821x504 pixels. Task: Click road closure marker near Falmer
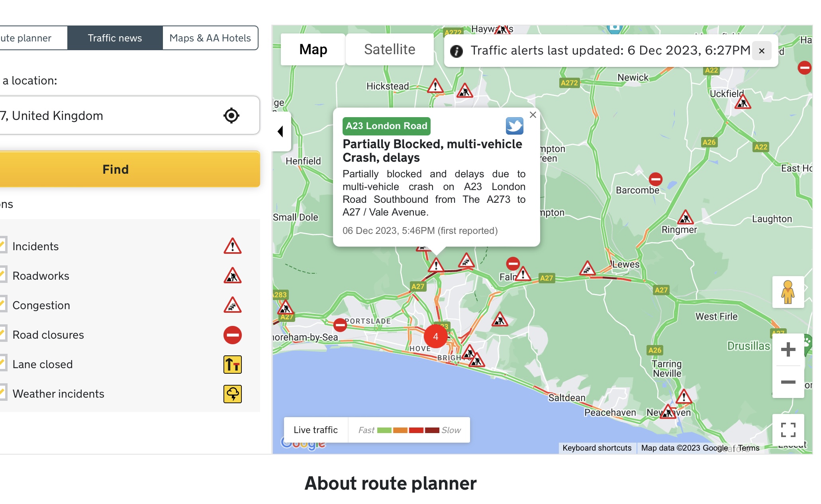pyautogui.click(x=513, y=263)
